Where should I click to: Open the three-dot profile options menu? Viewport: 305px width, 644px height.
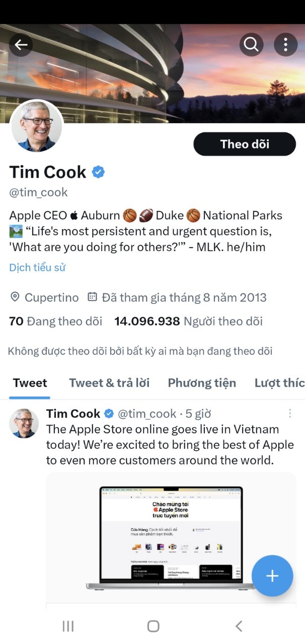(x=285, y=44)
